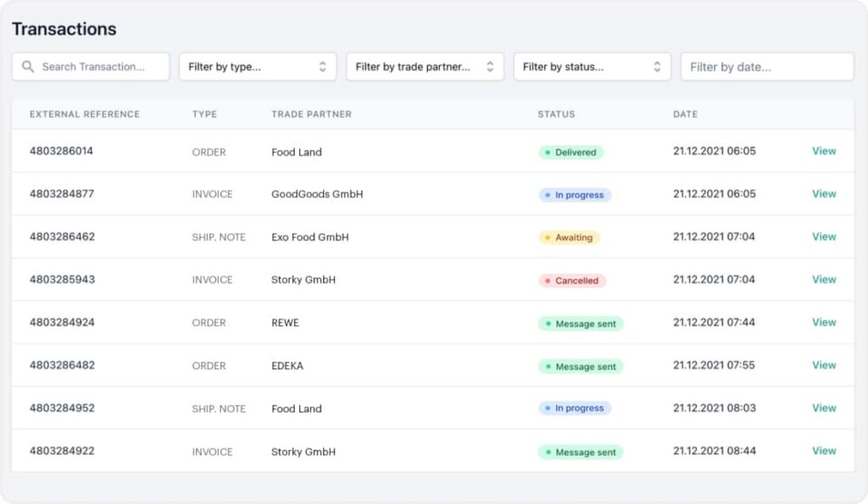Click trade partner GoodGoods GmbH
868x504 pixels.
click(317, 194)
